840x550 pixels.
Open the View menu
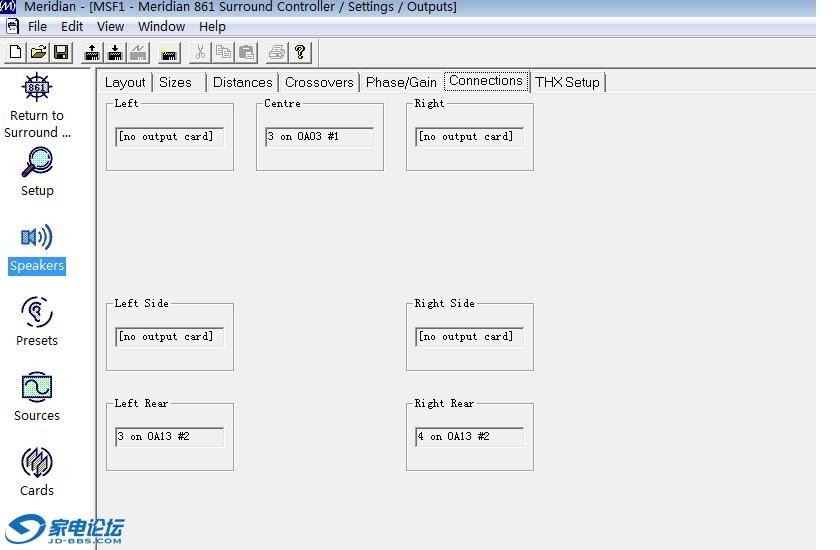110,26
